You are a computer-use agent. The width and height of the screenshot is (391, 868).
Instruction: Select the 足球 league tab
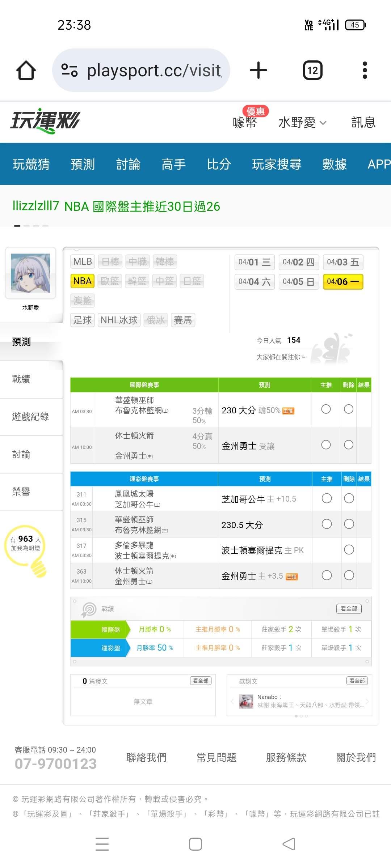(83, 320)
